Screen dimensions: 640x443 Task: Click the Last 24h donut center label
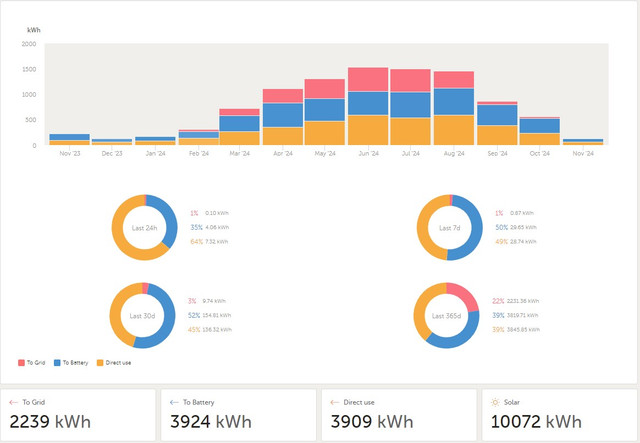[144, 228]
